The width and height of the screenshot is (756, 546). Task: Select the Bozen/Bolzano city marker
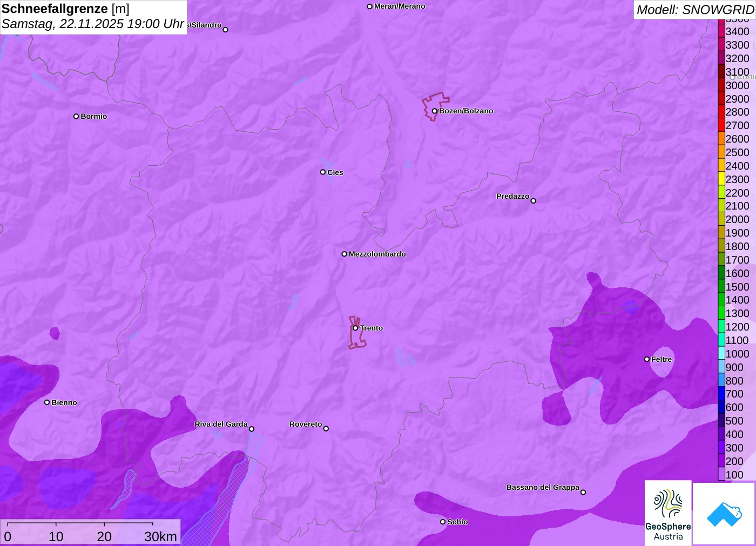434,111
